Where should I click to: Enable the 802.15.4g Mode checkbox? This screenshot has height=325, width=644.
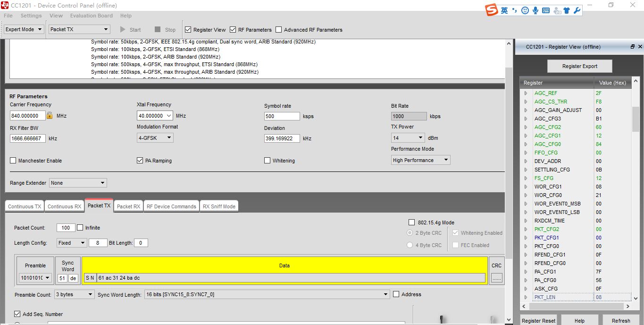point(411,222)
